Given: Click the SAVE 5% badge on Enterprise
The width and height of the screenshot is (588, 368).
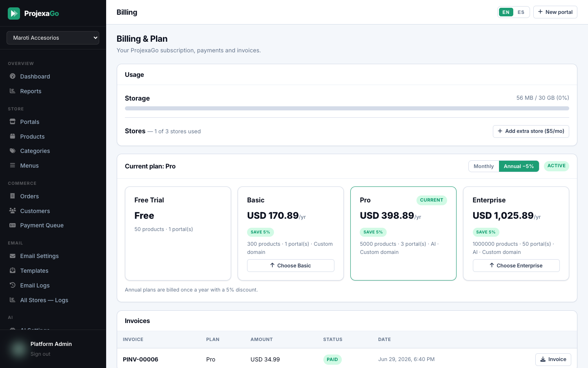Looking at the screenshot, I should coord(486,232).
